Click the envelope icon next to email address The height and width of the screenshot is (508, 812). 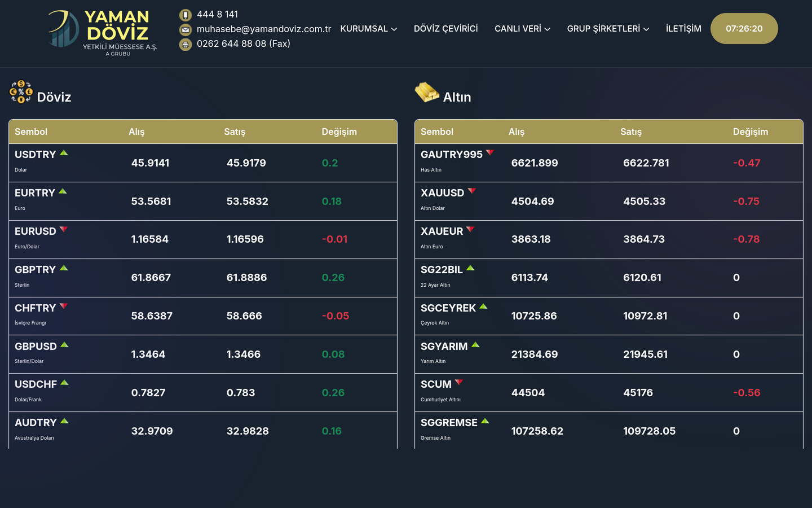[x=186, y=29]
